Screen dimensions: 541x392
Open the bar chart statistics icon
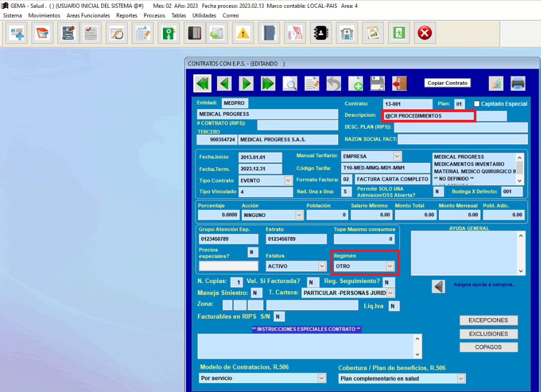coord(496,84)
